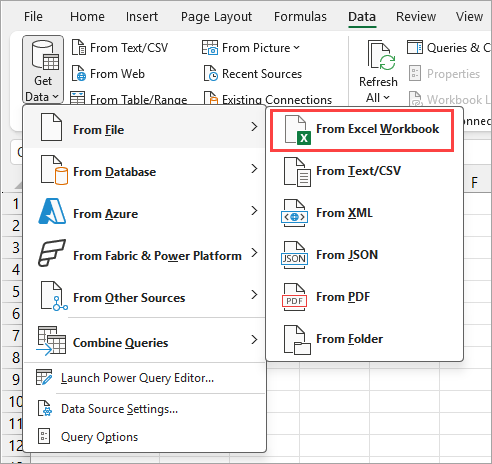The image size is (492, 464).
Task: Choose From XML submenu text
Action: [x=344, y=213]
